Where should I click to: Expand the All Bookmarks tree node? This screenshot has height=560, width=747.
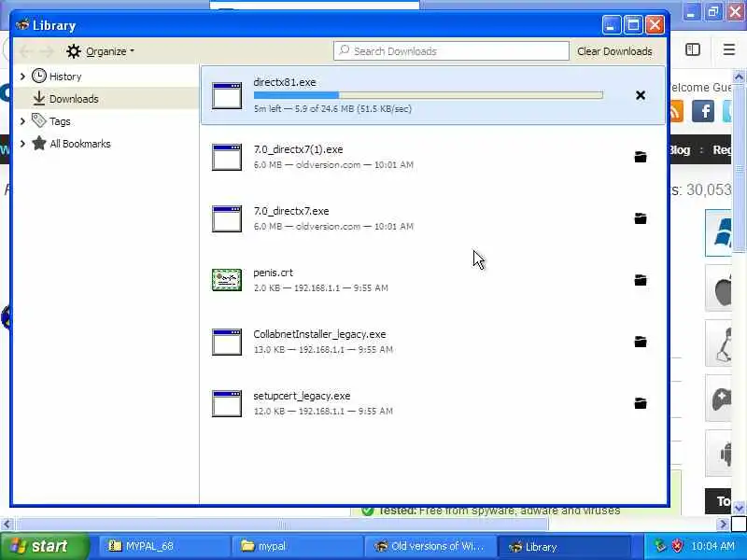(x=22, y=144)
